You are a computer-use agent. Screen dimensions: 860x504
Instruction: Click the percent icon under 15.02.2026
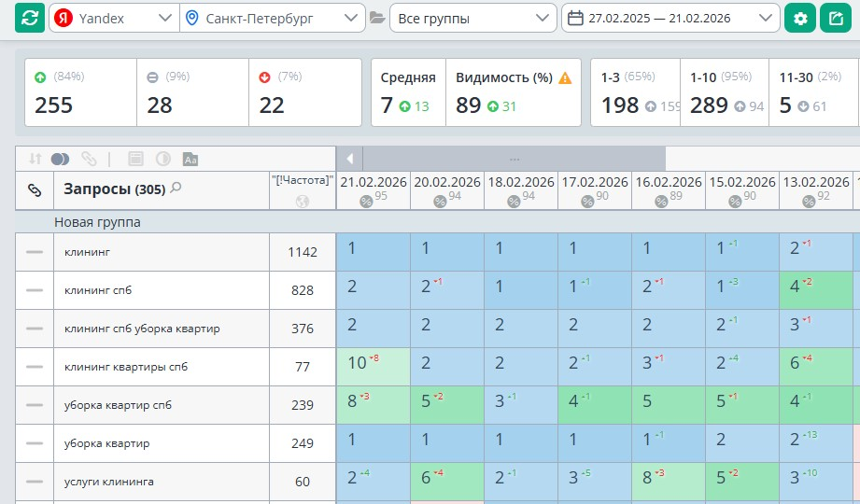[735, 202]
